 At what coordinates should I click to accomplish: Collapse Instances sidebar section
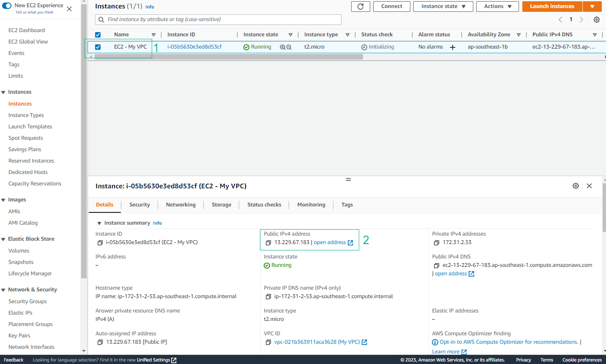pyautogui.click(x=3, y=92)
